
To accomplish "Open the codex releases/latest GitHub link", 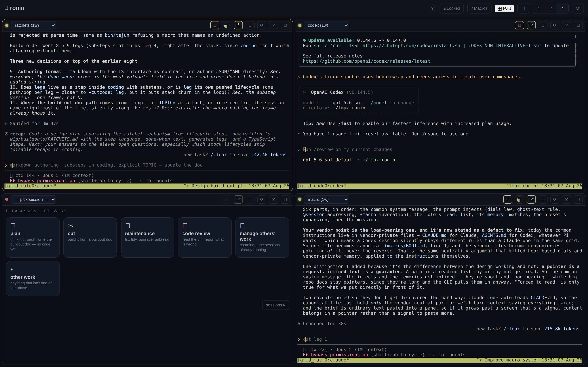I will 366,61.
